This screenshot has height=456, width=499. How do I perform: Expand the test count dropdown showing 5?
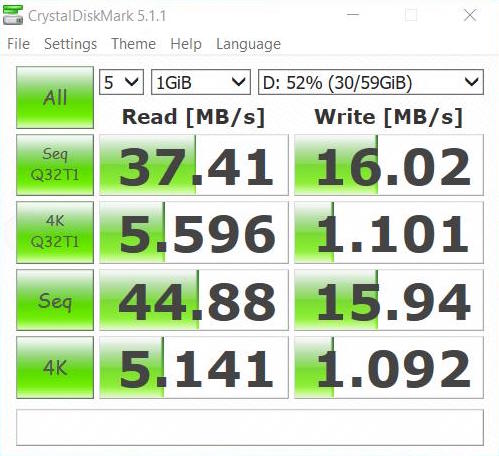pos(121,82)
